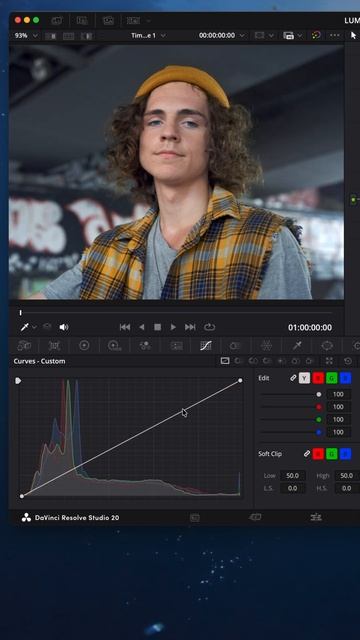Select Sat vs Lum curve mode icon

point(310,361)
